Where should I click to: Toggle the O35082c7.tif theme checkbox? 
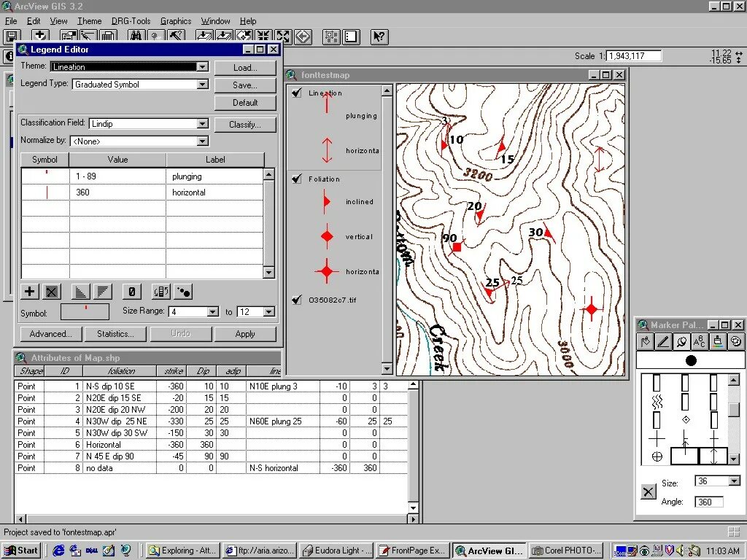point(297,300)
